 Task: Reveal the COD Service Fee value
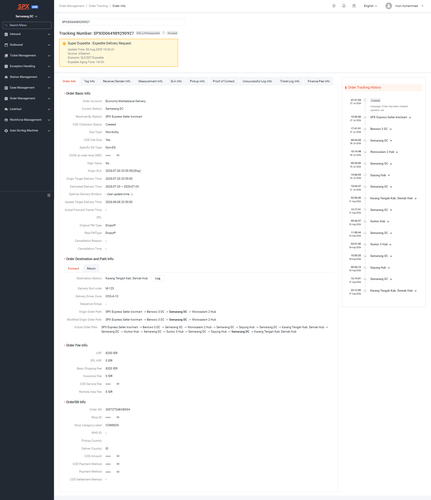[118, 384]
